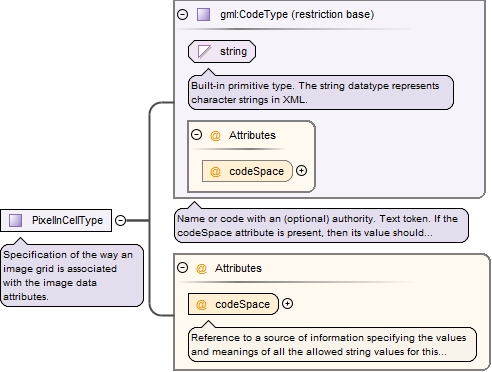Collapse the PixelInCellType node
The width and height of the screenshot is (492, 372).
tap(120, 220)
